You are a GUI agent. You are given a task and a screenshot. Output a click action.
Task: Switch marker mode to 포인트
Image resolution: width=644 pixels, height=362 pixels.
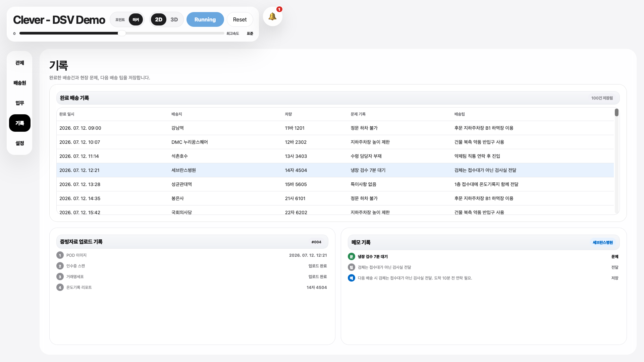tap(120, 20)
